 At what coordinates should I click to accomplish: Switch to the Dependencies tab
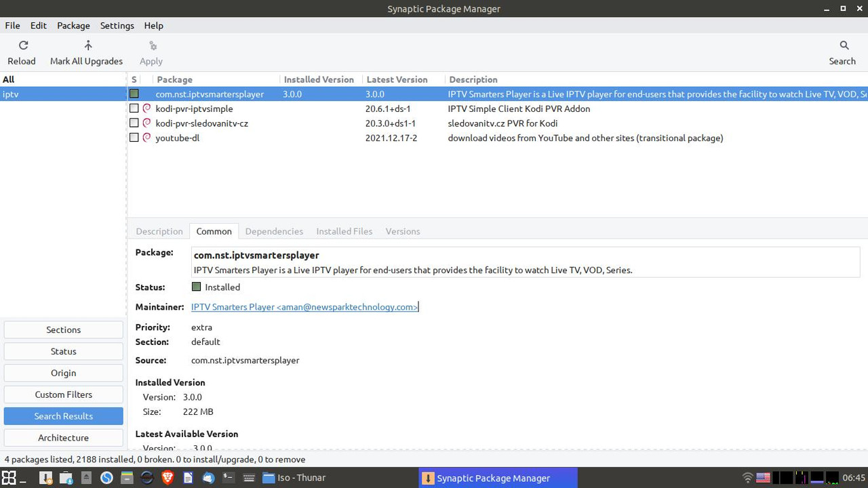click(x=274, y=231)
